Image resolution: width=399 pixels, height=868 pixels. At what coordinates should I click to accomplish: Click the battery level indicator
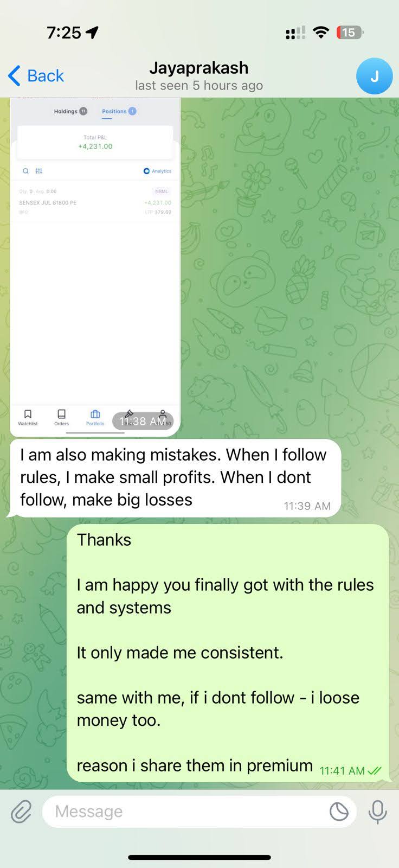pyautogui.click(x=350, y=33)
